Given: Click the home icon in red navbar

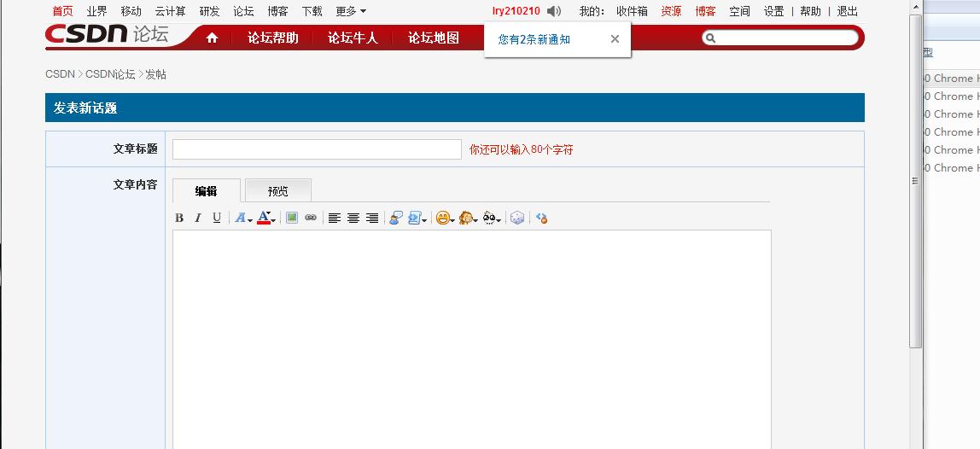Looking at the screenshot, I should click(212, 38).
